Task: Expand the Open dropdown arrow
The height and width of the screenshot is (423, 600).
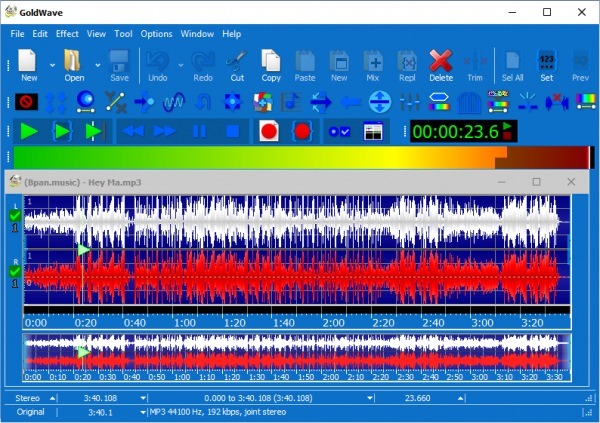Action: pos(97,65)
